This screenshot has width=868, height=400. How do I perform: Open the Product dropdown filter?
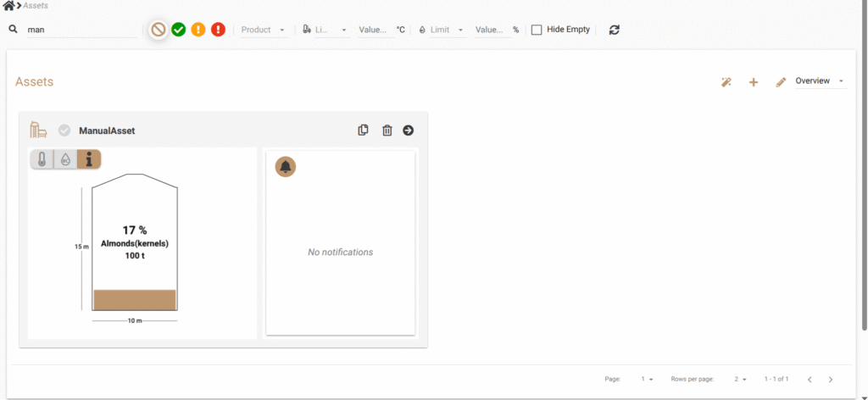(x=263, y=30)
